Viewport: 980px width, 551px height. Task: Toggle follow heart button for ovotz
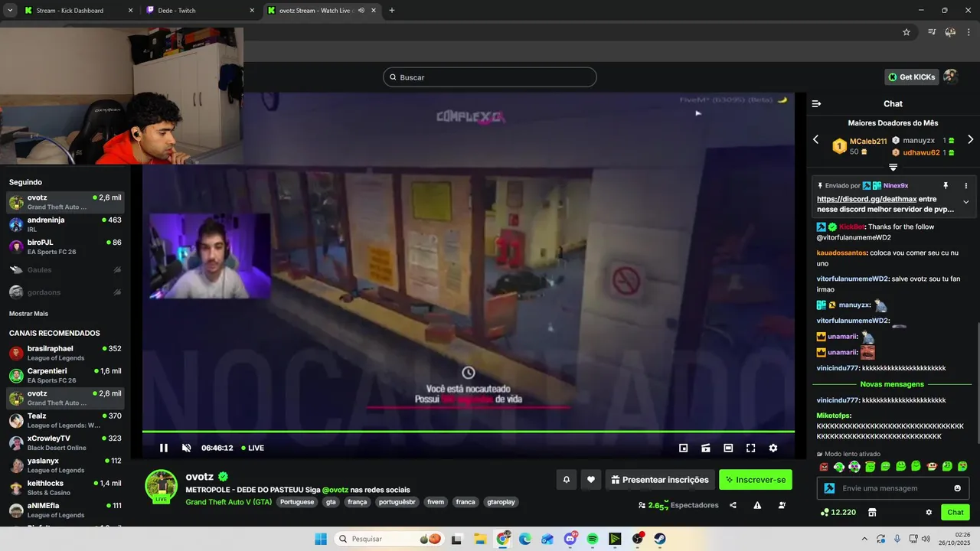point(590,480)
